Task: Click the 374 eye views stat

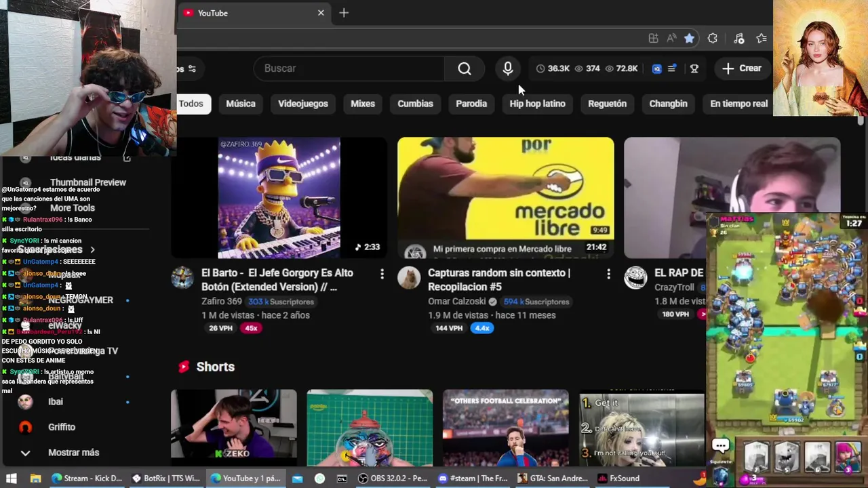Action: 587,68
